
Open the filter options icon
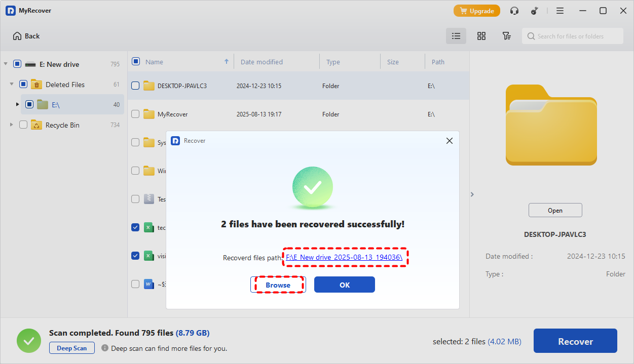pyautogui.click(x=506, y=36)
